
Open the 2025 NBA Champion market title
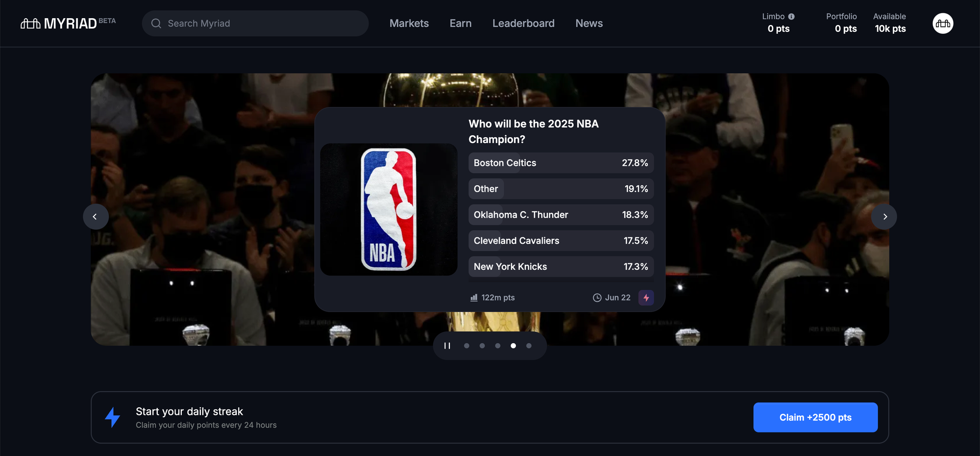534,131
